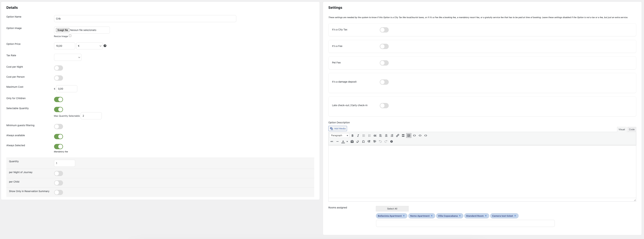644x239 pixels.
Task: Switch on It's a Fee
Action: [384, 46]
